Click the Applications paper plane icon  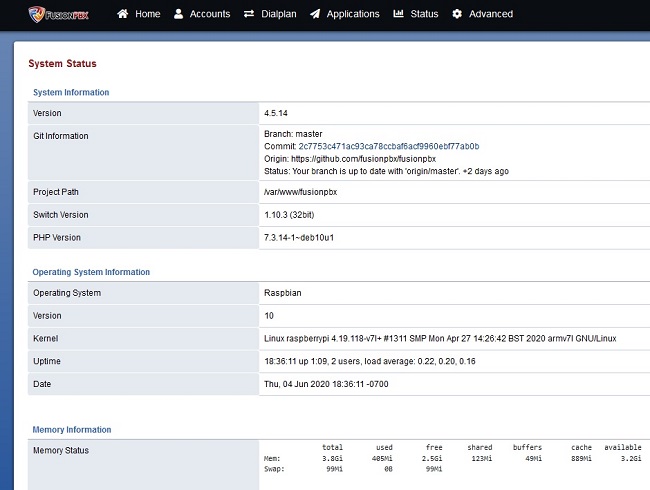coord(315,14)
